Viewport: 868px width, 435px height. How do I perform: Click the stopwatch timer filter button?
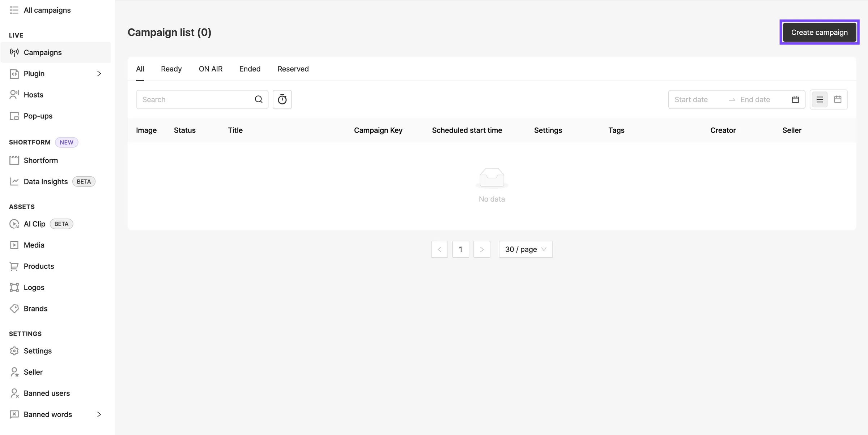282,99
